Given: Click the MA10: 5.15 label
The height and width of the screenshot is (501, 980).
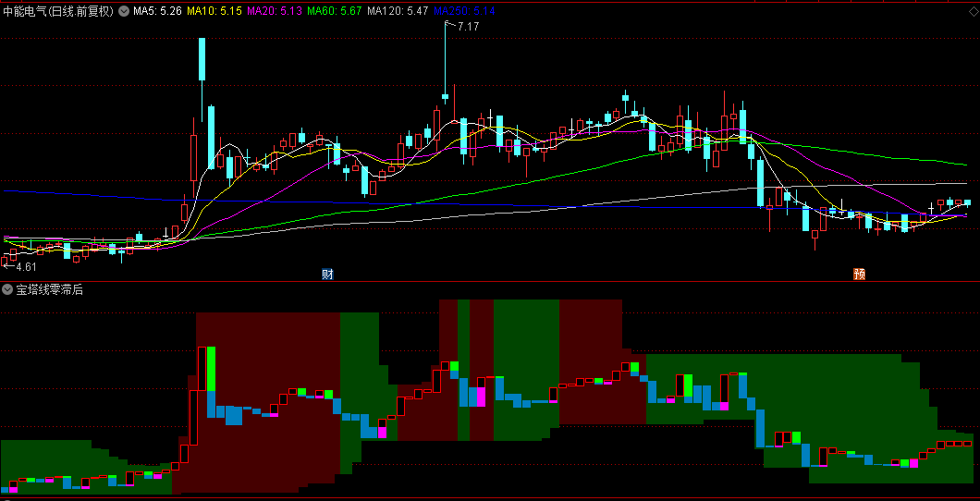Looking at the screenshot, I should [x=214, y=10].
